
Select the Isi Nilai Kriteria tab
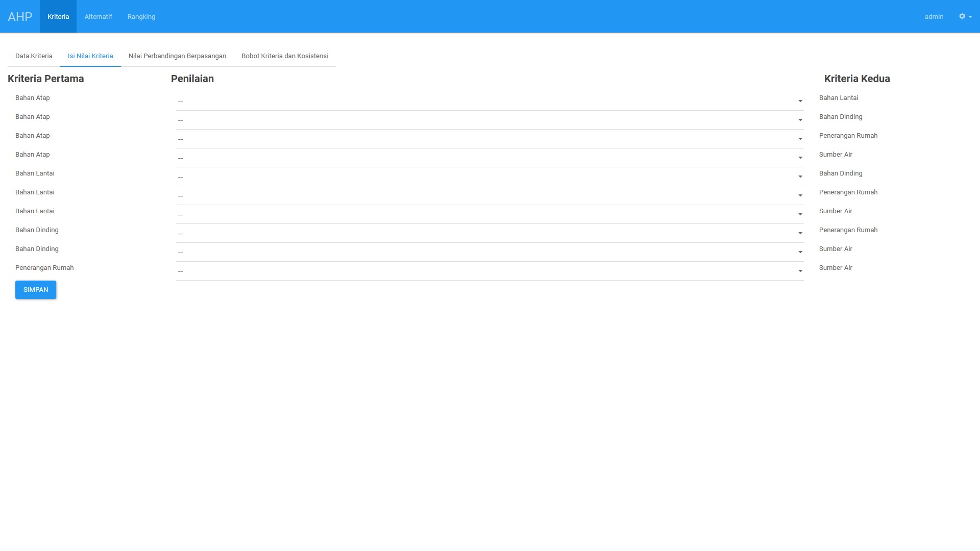[x=90, y=56]
